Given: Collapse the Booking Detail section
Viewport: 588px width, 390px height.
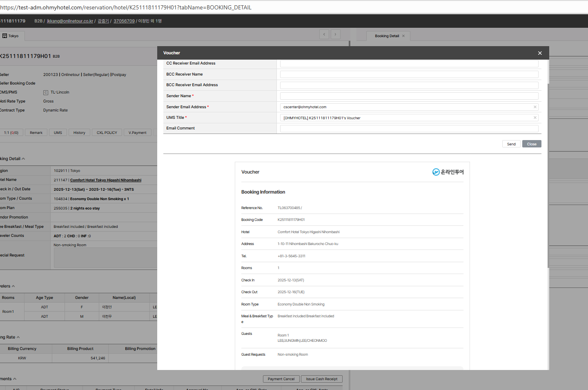Looking at the screenshot, I should pos(23,159).
